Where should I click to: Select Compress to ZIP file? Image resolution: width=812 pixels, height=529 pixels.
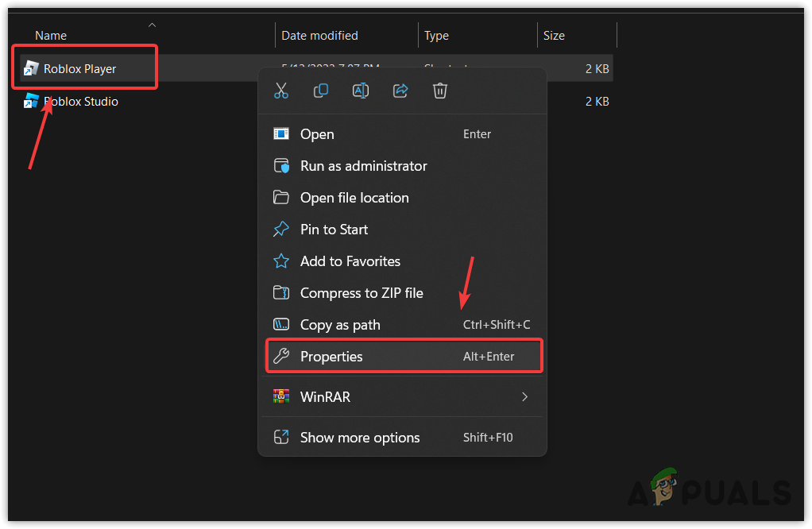click(402, 293)
